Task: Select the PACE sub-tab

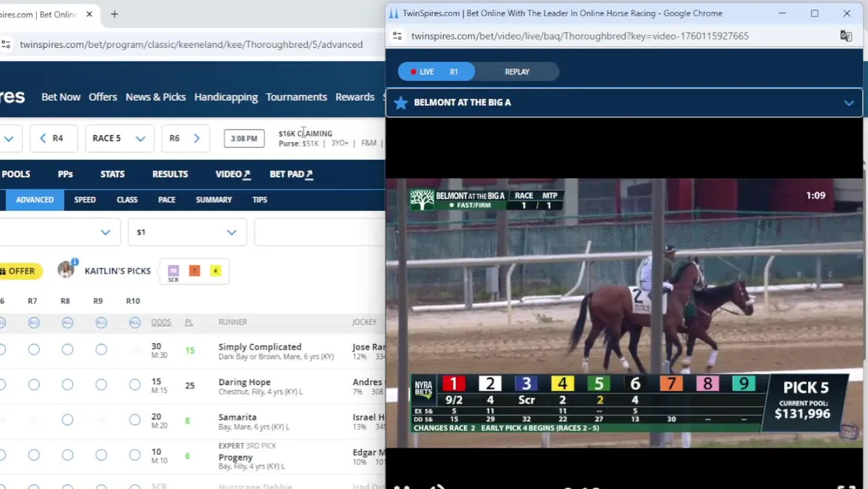Action: 166,200
